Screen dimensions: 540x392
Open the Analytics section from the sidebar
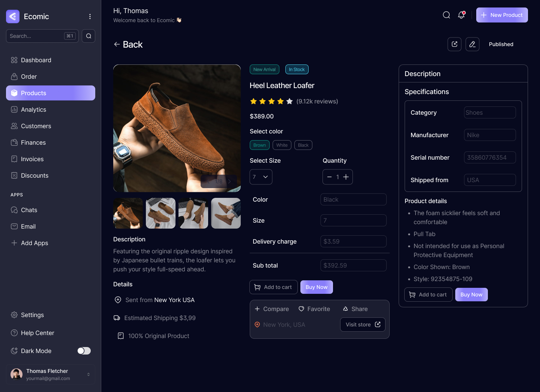(34, 109)
